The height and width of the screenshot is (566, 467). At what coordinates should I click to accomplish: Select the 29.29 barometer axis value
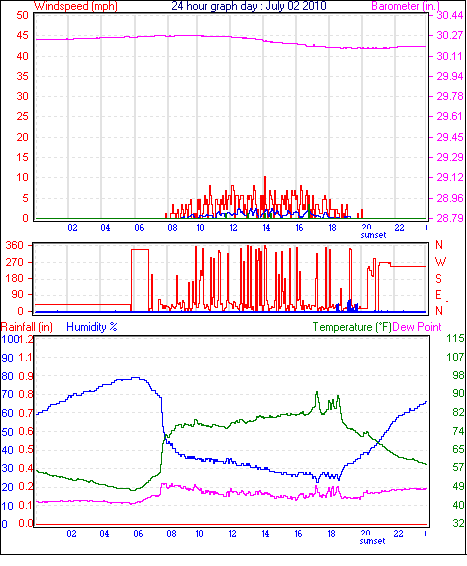click(450, 157)
